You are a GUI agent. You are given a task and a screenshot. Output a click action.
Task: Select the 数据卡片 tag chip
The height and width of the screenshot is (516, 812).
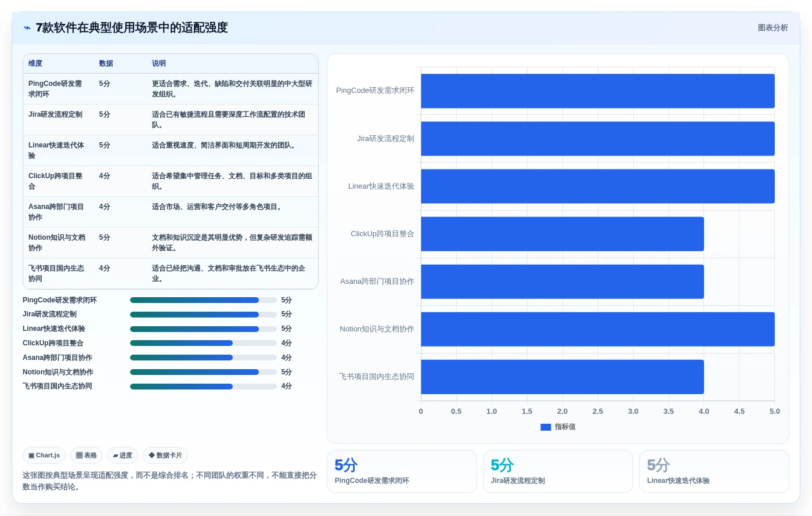click(x=165, y=456)
